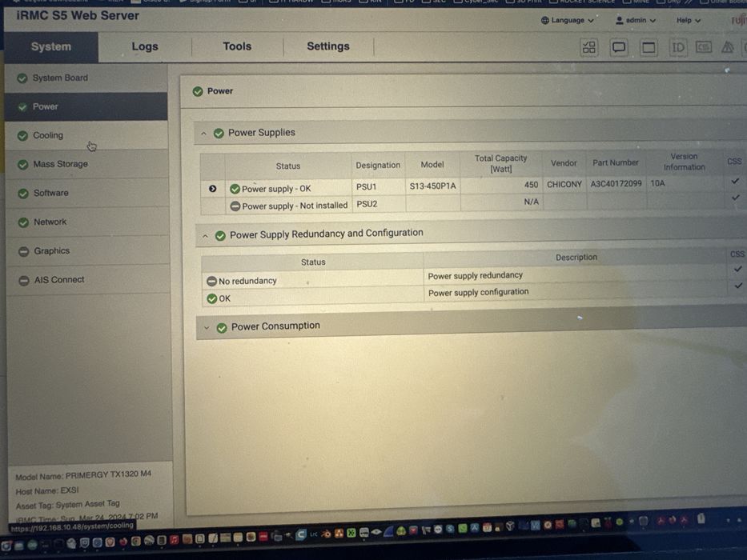Open Software in the sidebar

(x=87, y=193)
